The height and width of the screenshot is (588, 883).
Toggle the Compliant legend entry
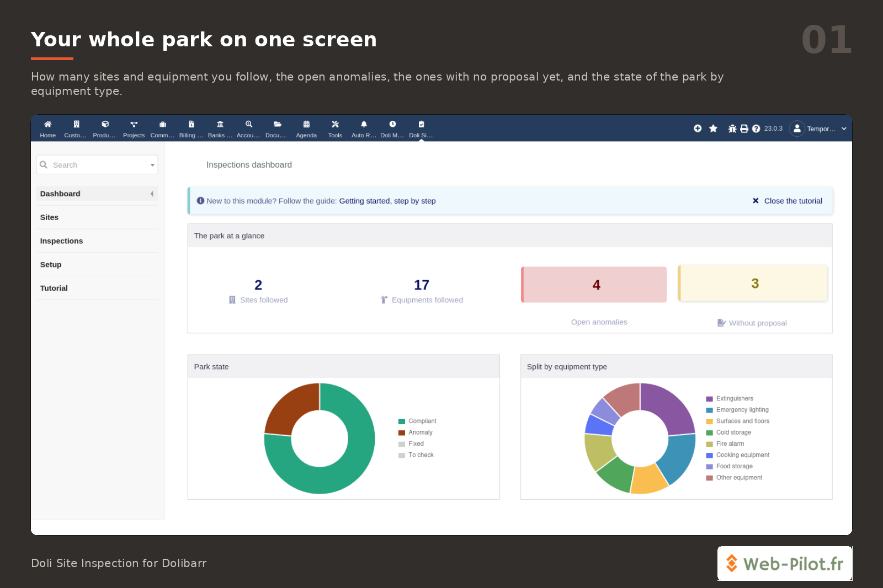[417, 421]
